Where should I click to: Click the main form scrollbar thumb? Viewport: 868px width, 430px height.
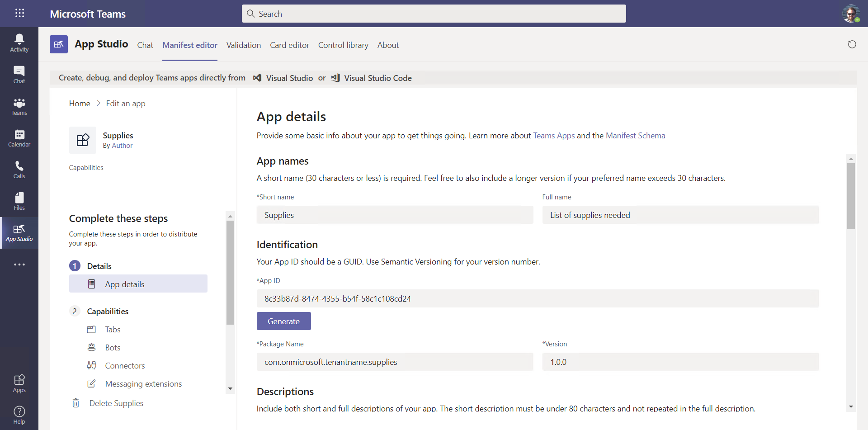pyautogui.click(x=851, y=196)
